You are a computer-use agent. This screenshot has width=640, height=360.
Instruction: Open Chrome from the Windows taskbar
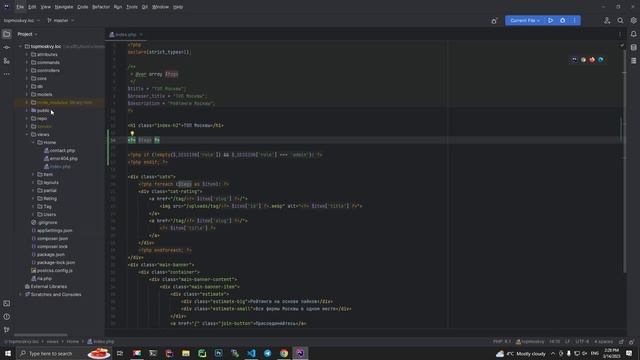pos(284,353)
